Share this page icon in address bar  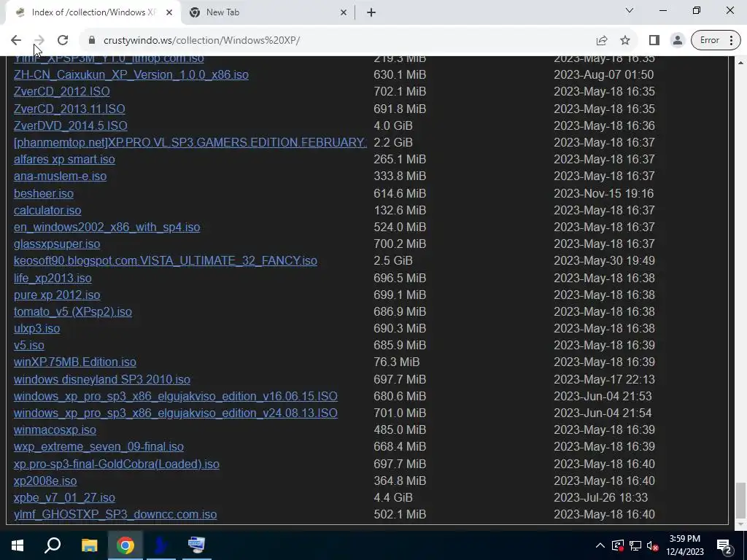(602, 41)
